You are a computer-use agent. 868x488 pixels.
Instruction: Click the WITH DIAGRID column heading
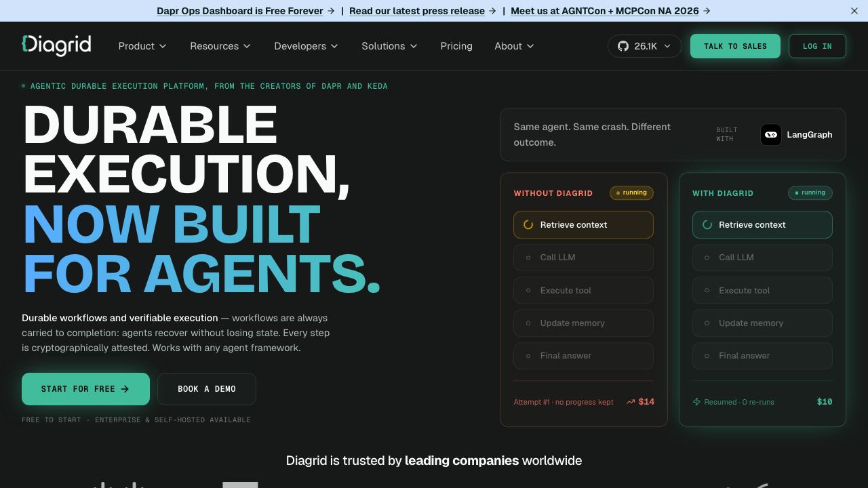(x=723, y=193)
